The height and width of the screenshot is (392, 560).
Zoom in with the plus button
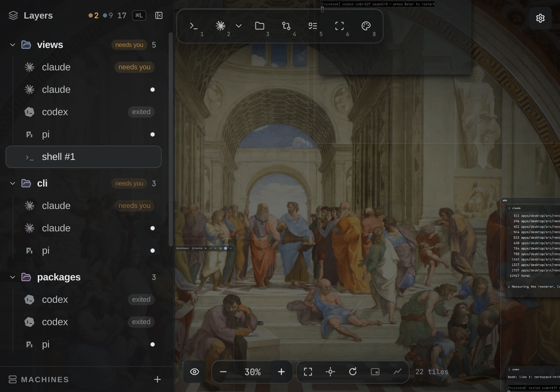click(281, 372)
